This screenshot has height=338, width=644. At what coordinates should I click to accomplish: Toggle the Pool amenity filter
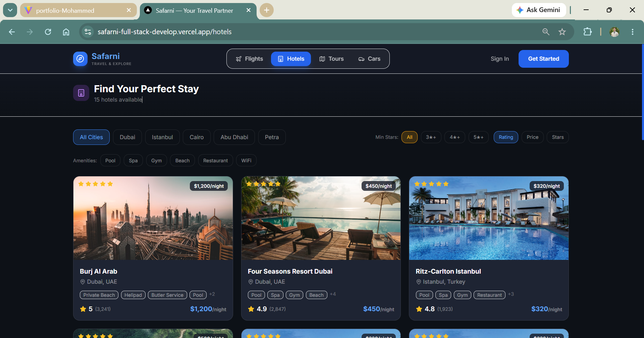click(110, 161)
